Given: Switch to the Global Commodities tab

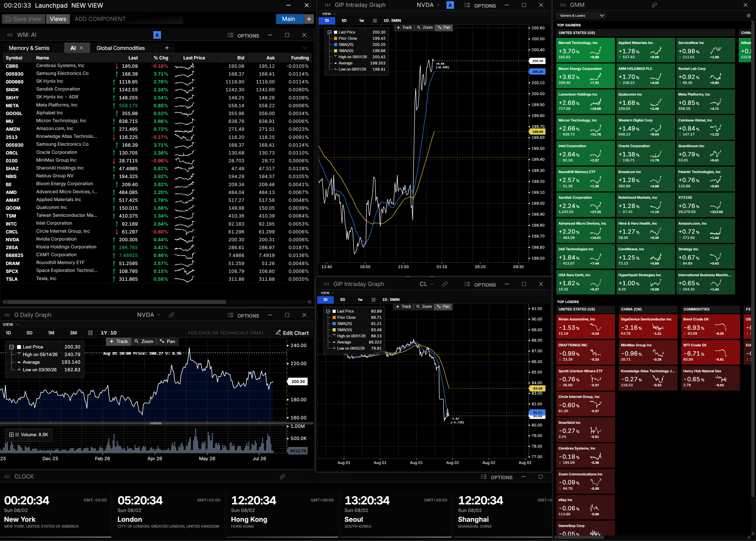Looking at the screenshot, I should 121,48.
